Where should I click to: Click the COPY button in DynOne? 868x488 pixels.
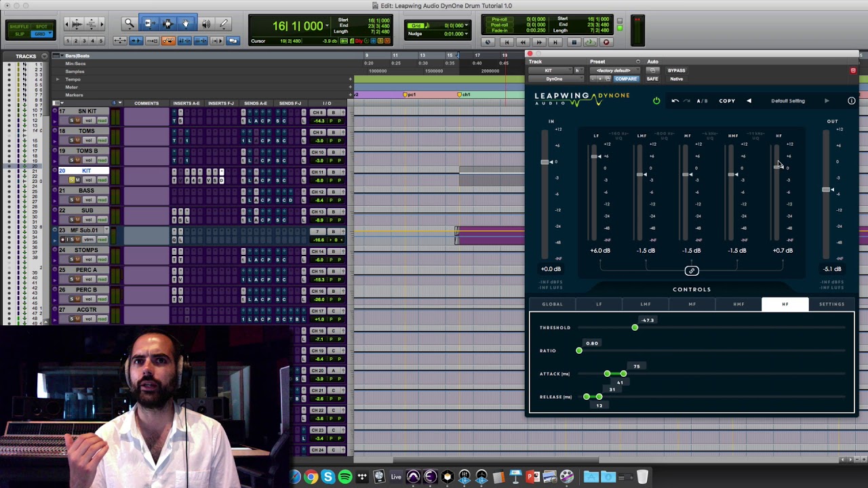click(x=727, y=101)
